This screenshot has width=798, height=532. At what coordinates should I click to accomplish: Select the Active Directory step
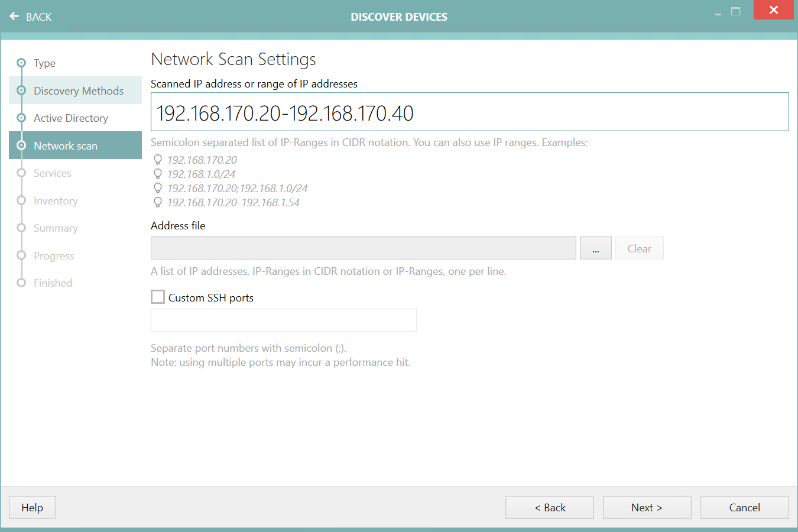tap(72, 118)
